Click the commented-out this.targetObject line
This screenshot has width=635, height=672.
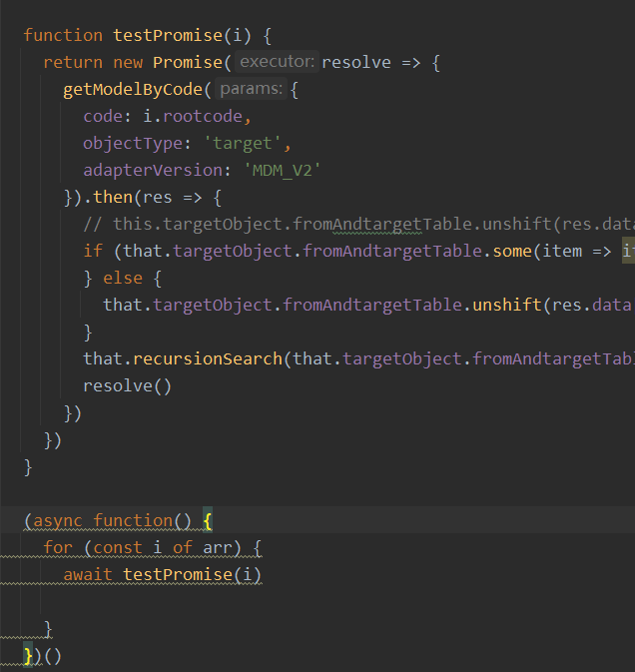pyautogui.click(x=358, y=225)
